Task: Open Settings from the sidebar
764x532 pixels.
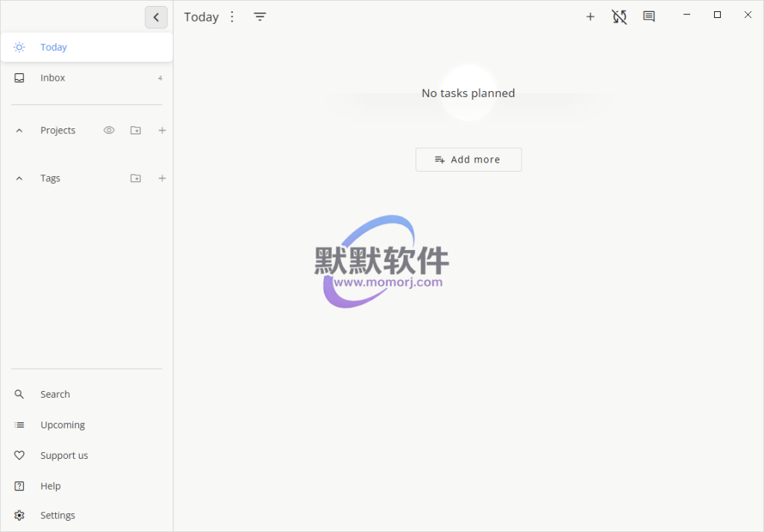Action: [57, 516]
